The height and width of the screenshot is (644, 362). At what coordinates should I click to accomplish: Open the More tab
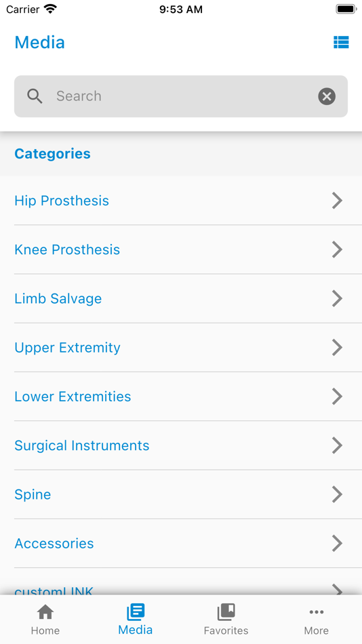point(317,620)
